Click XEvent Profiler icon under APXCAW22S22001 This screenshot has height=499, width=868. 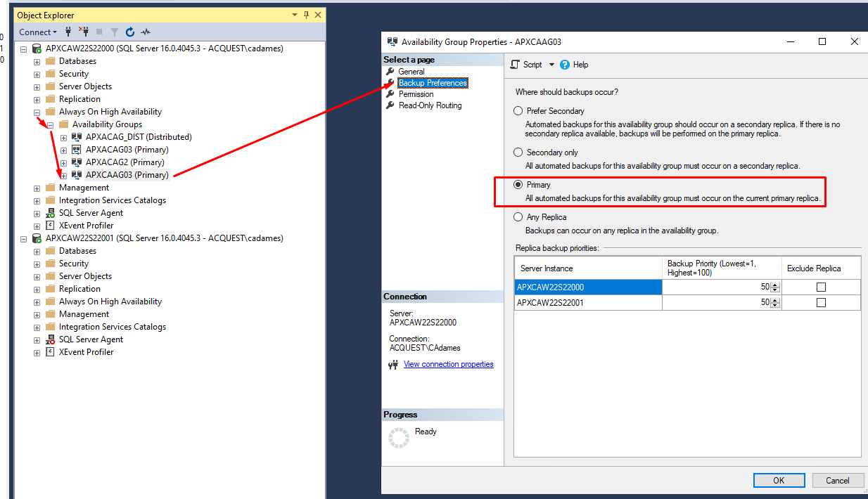(50, 352)
